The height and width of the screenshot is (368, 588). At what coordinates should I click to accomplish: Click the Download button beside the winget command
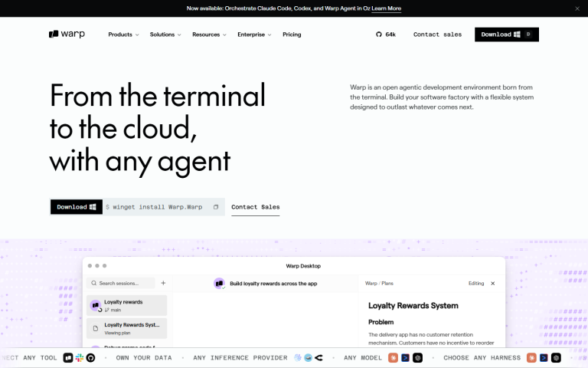pyautogui.click(x=77, y=207)
